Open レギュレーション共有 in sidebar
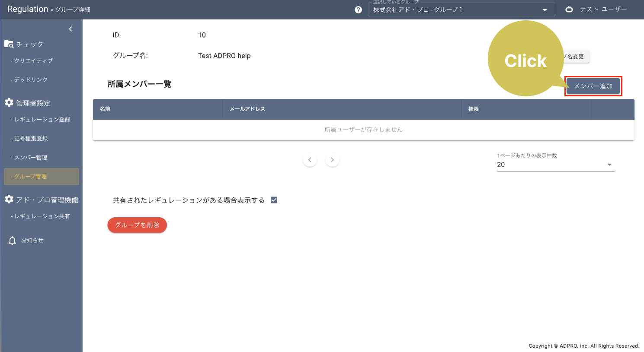Viewport: 644px width, 352px height. pyautogui.click(x=42, y=216)
